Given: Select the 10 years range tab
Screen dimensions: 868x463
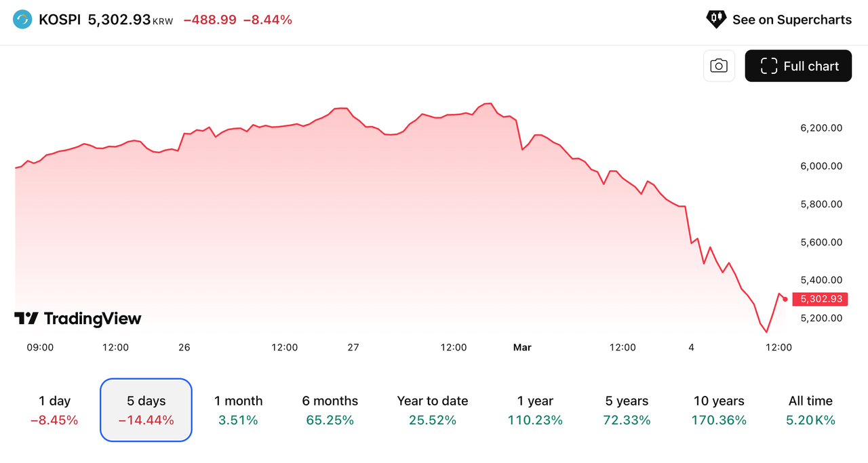Looking at the screenshot, I should click(x=719, y=409).
